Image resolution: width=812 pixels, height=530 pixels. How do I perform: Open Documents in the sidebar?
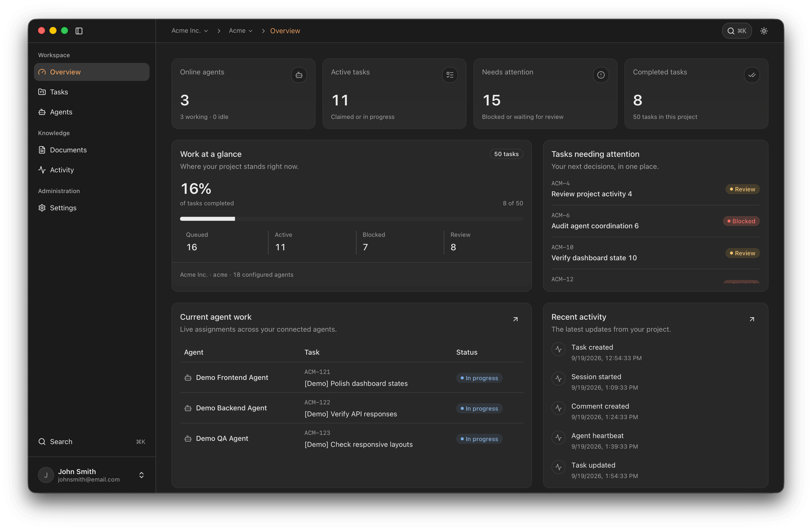coord(91,150)
